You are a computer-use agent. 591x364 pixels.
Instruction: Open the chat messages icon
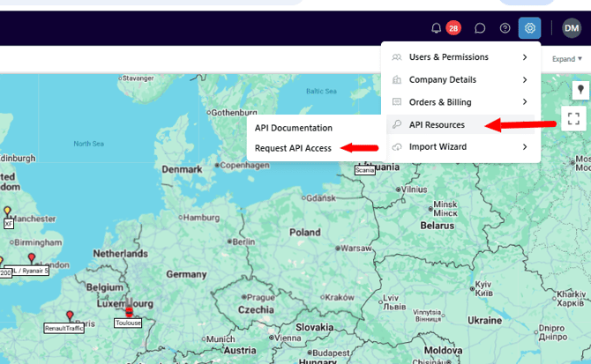click(480, 28)
